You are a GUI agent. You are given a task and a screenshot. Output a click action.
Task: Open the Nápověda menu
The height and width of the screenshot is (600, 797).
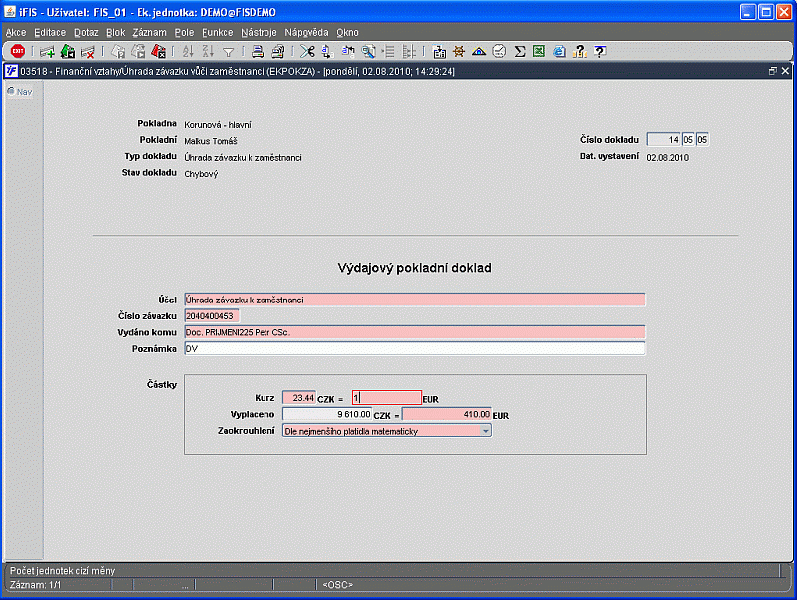pyautogui.click(x=306, y=33)
